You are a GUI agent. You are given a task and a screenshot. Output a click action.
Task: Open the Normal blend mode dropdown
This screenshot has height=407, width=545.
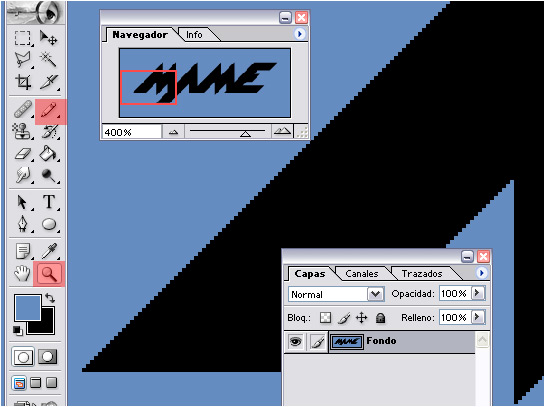click(x=336, y=294)
